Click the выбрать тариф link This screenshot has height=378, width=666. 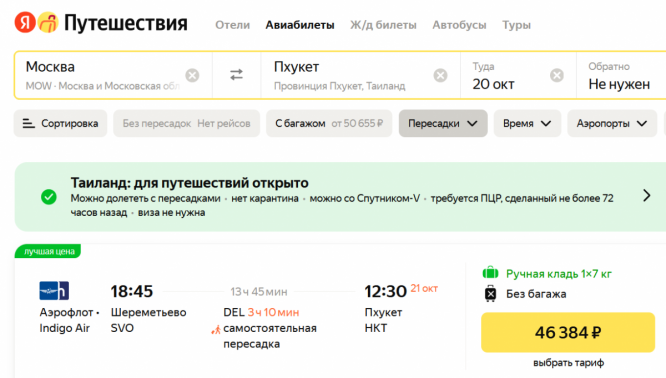(x=568, y=363)
